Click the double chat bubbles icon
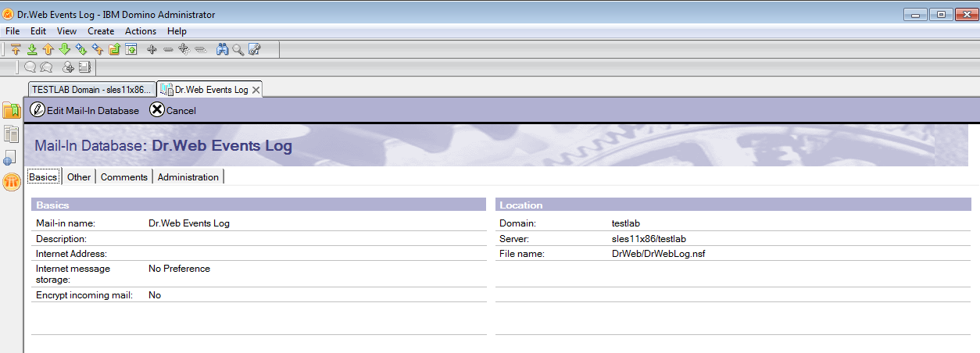 pos(46,67)
